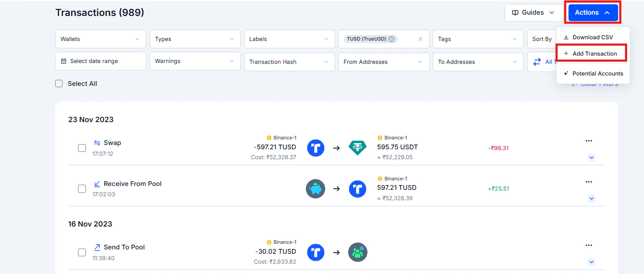Open the From Addresses filter dropdown

(x=384, y=62)
